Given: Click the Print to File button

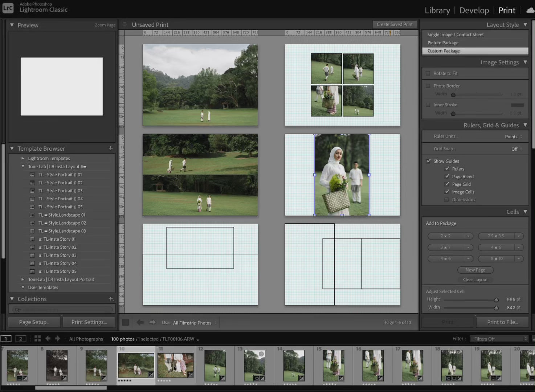Looking at the screenshot, I should (x=502, y=322).
